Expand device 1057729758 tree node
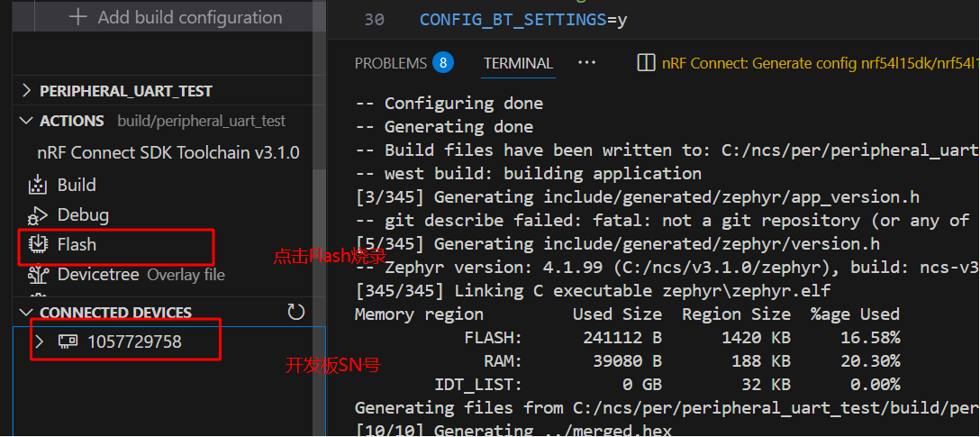Image resolution: width=980 pixels, height=437 pixels. pyautogui.click(x=40, y=341)
